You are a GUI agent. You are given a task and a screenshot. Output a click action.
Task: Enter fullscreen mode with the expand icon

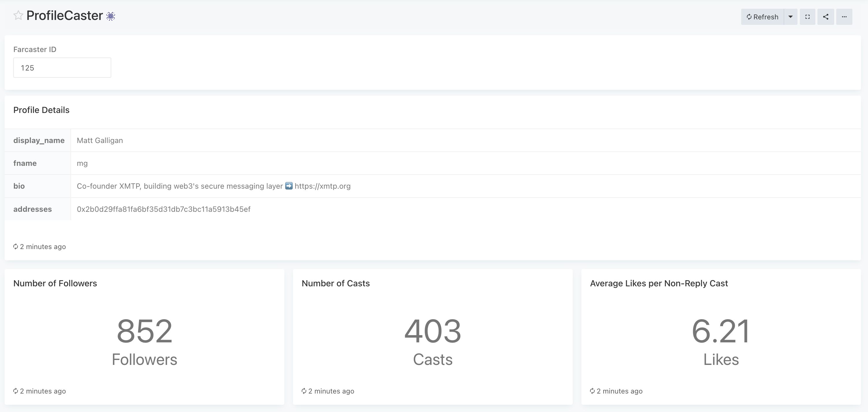pos(807,17)
